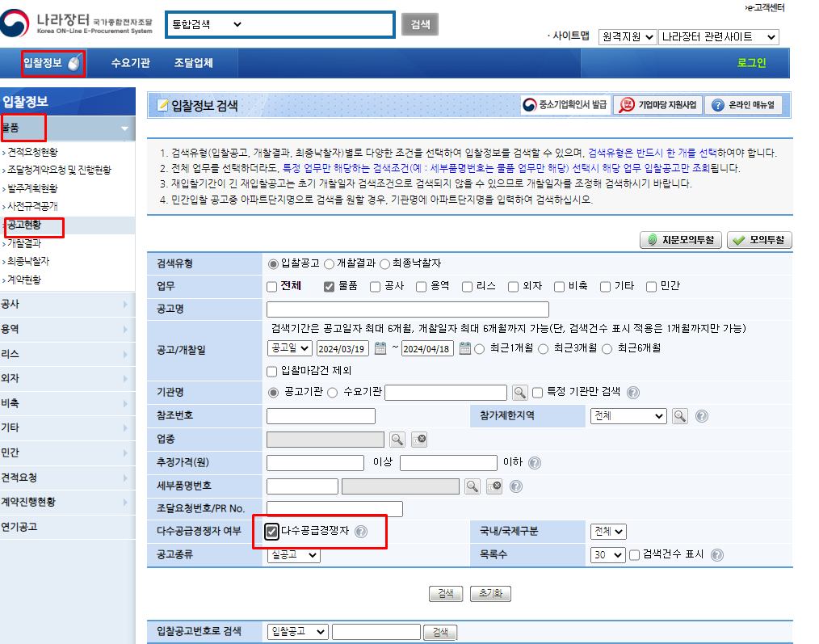Open 입찰공고 dropdown in number search
The height and width of the screenshot is (644, 819).
[x=298, y=631]
